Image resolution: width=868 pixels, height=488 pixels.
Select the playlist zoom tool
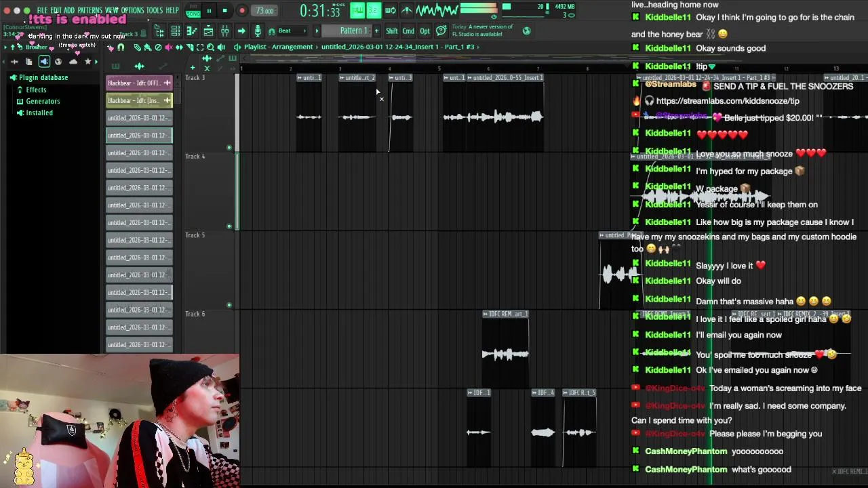(210, 47)
